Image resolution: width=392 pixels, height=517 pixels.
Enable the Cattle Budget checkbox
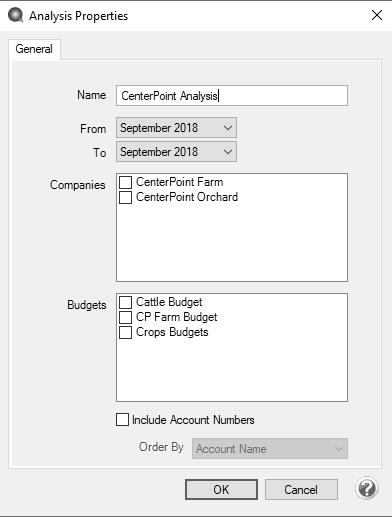tap(125, 302)
